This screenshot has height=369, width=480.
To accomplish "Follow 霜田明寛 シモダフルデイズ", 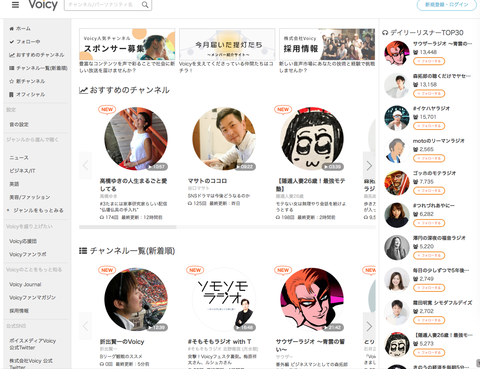I will [429, 320].
